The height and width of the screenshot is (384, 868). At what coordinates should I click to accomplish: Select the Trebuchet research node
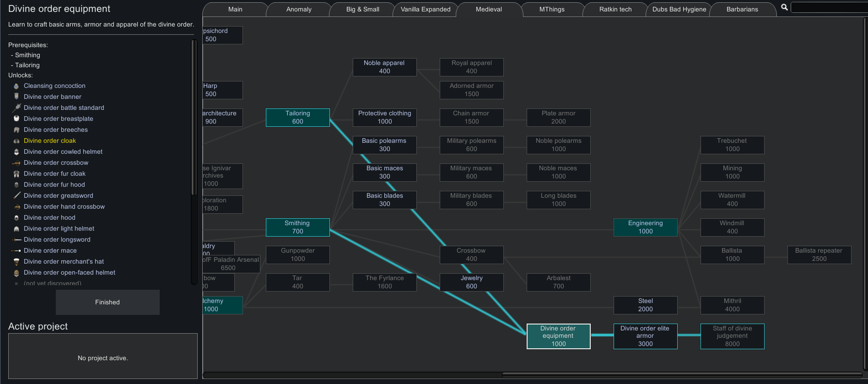tap(733, 145)
